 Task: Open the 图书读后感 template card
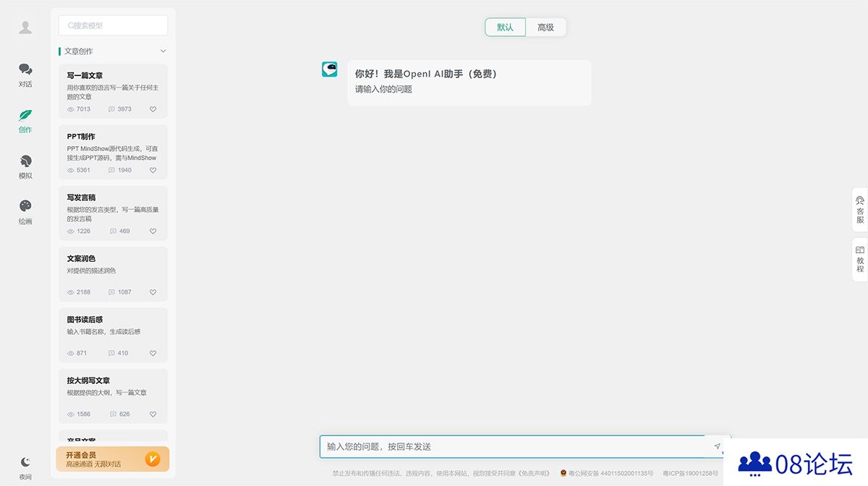point(113,335)
